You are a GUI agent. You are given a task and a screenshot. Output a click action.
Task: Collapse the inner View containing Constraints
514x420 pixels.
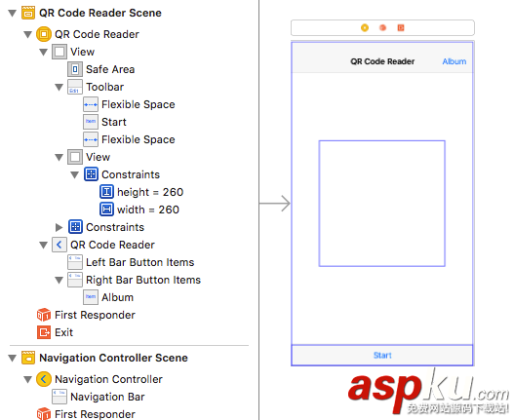[x=59, y=157]
